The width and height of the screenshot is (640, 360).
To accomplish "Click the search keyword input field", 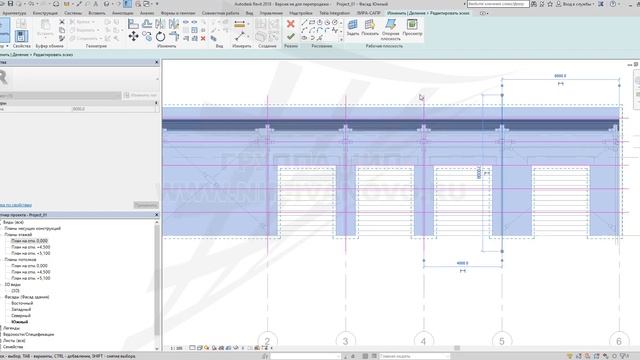I will click(x=498, y=4).
